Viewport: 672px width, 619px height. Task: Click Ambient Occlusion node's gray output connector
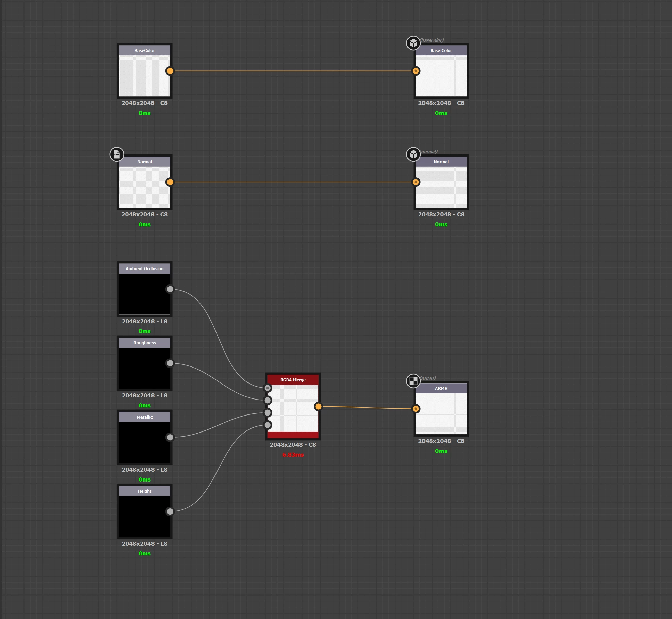170,289
